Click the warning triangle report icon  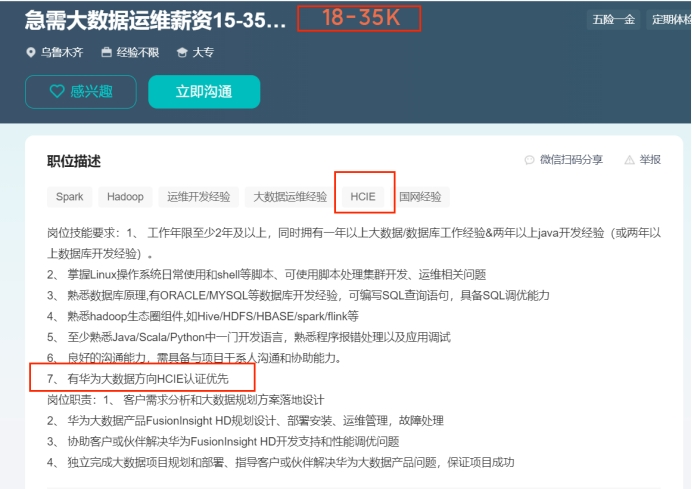629,160
